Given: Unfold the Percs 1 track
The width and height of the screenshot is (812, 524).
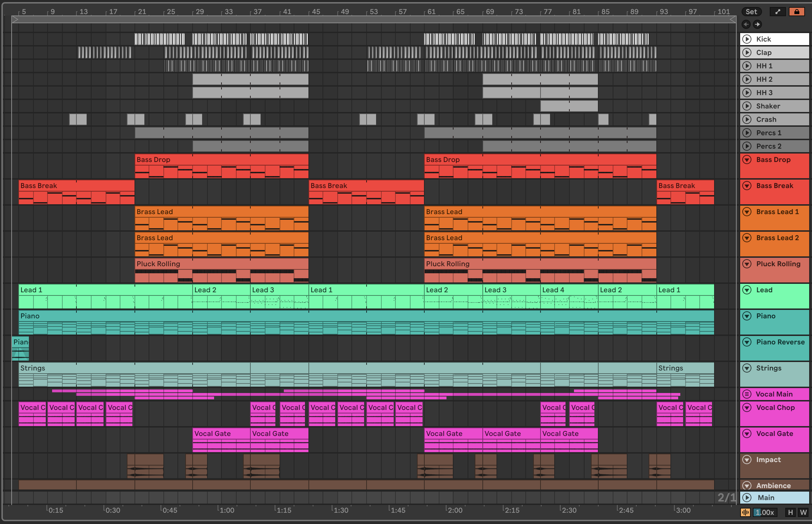Looking at the screenshot, I should pos(747,133).
